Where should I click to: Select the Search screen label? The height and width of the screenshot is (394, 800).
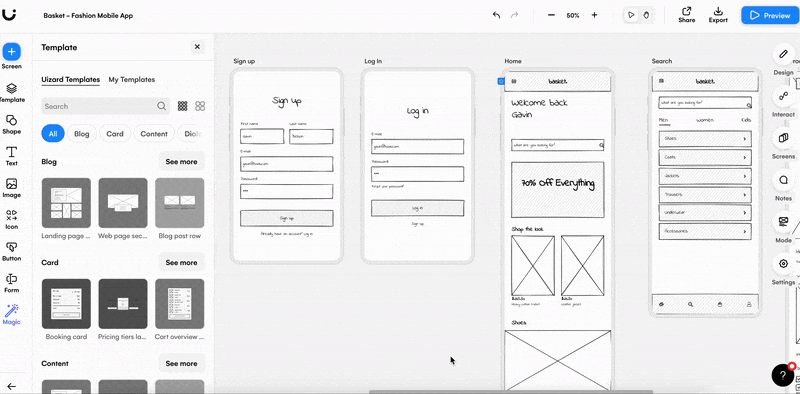tap(662, 61)
